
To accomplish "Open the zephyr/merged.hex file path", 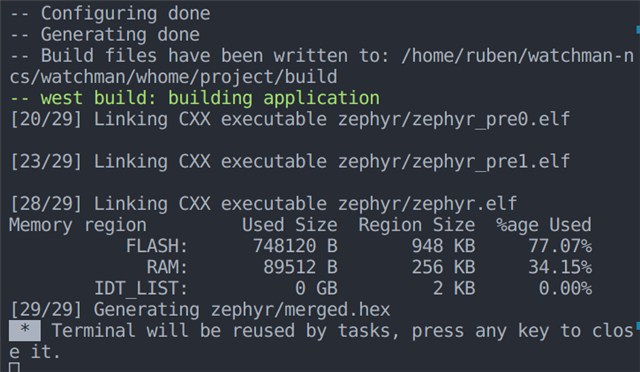I will [300, 310].
